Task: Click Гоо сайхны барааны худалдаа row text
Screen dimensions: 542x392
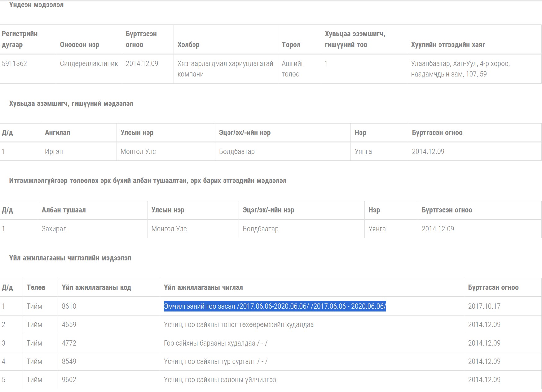Action: click(x=215, y=343)
